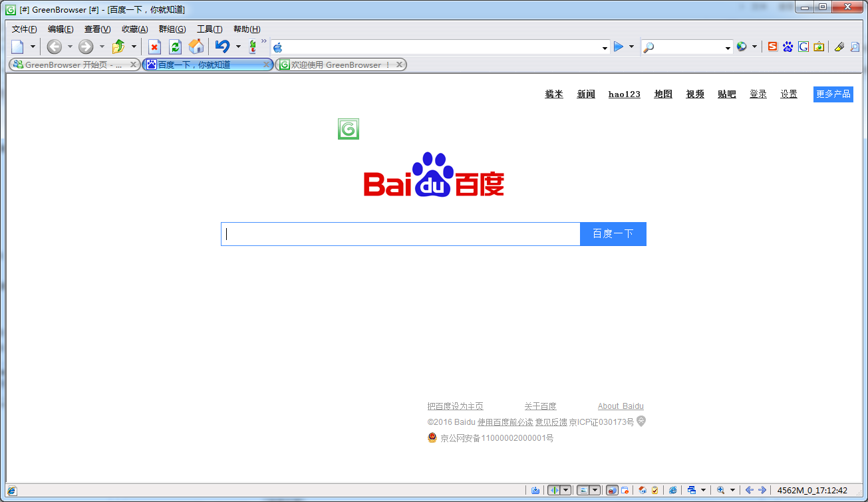Click the status bar windows cascade icon
Viewport: 868px width, 502px height.
pos(692,491)
